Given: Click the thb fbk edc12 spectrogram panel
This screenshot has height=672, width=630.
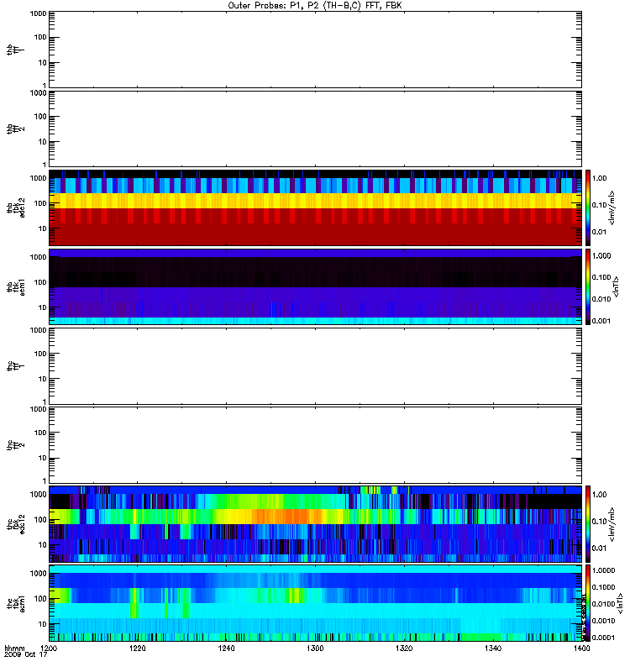Looking at the screenshot, I should pos(316,207).
